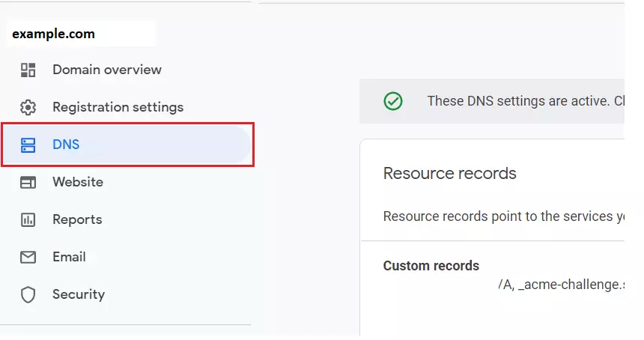The width and height of the screenshot is (644, 340).
Task: Click the Website layout icon
Action: [28, 182]
